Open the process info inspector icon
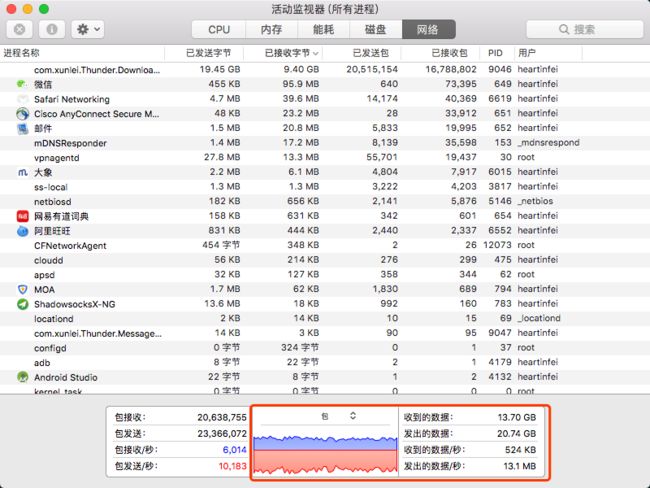 click(52, 29)
